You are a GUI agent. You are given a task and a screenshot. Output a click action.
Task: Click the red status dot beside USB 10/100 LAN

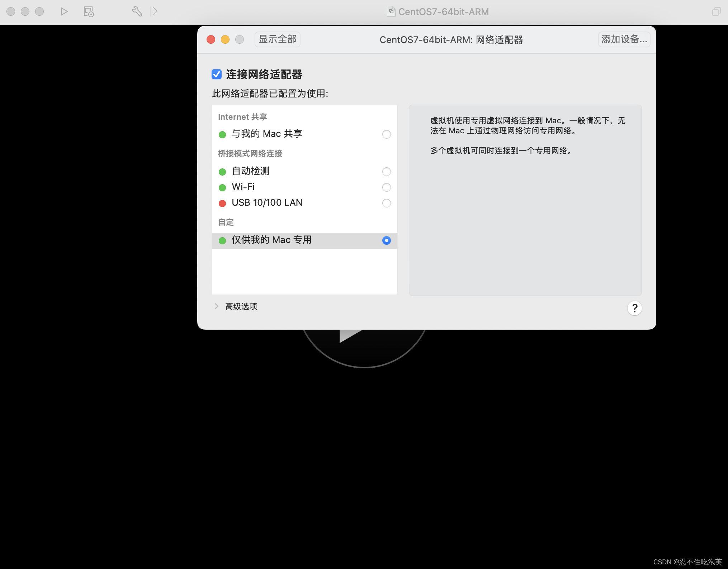click(x=222, y=204)
